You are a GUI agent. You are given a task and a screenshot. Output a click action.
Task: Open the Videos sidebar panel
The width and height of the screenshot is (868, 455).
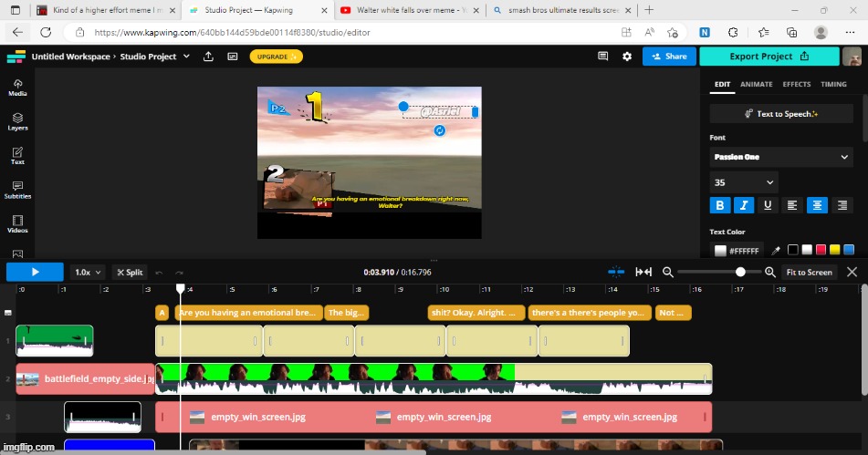tap(17, 224)
